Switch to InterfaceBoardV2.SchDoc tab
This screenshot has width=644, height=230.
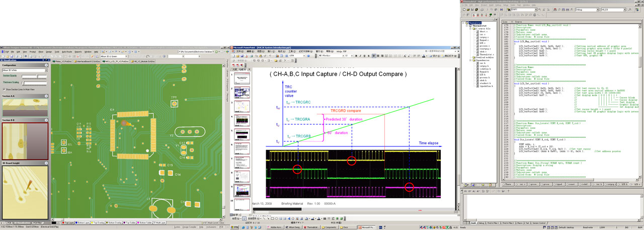tap(87, 61)
